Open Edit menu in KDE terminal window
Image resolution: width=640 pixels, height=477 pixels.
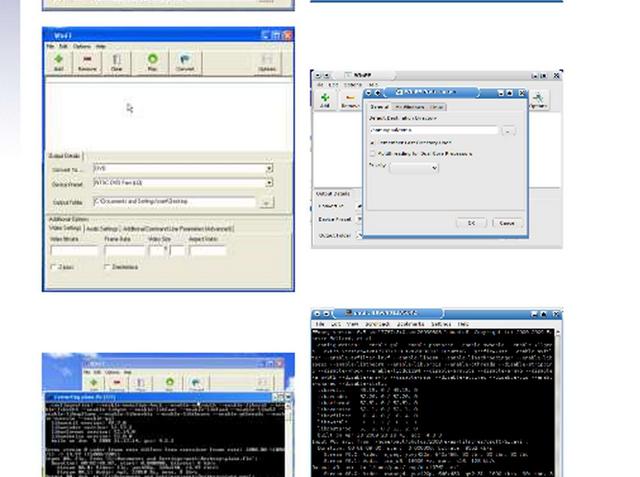(x=336, y=324)
